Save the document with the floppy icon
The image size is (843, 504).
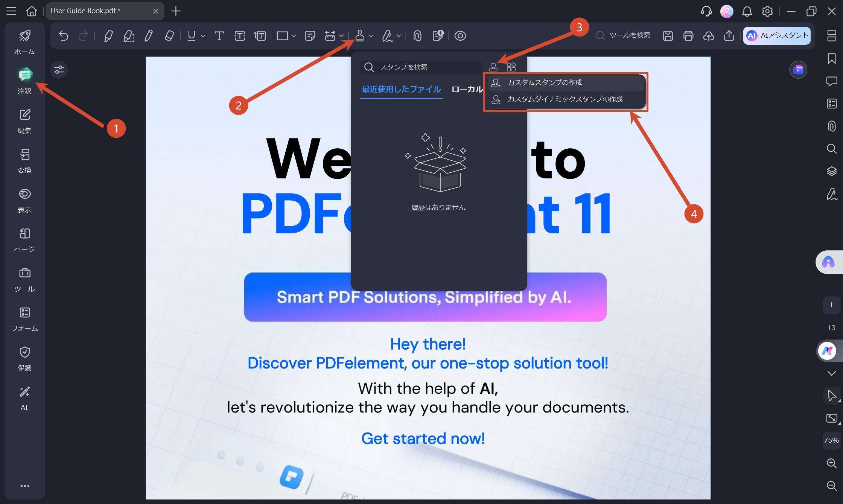(x=668, y=36)
